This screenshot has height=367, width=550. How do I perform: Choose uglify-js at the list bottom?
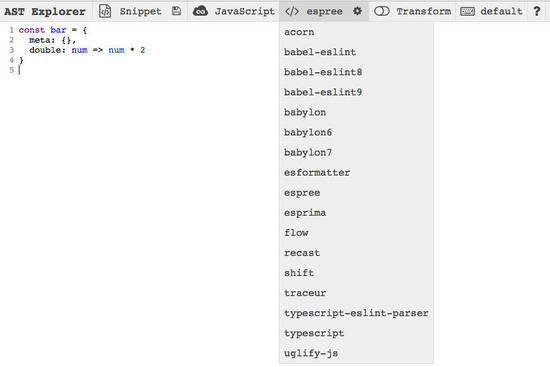point(356,353)
